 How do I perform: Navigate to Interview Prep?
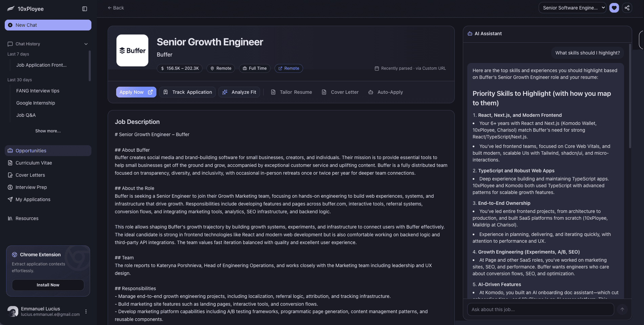point(48,187)
